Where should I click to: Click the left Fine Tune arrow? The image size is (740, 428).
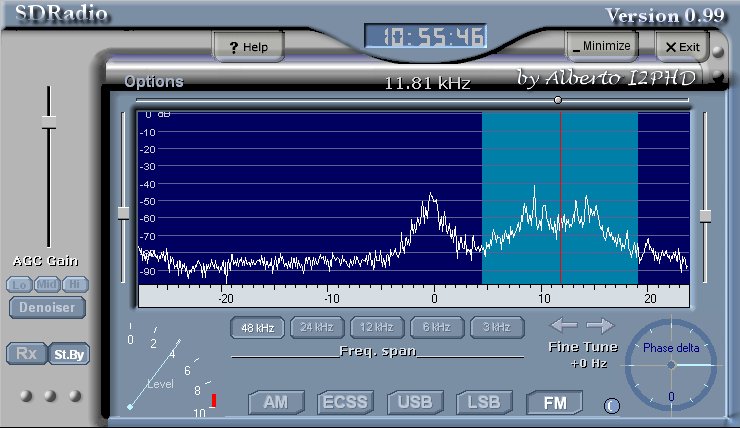point(564,325)
